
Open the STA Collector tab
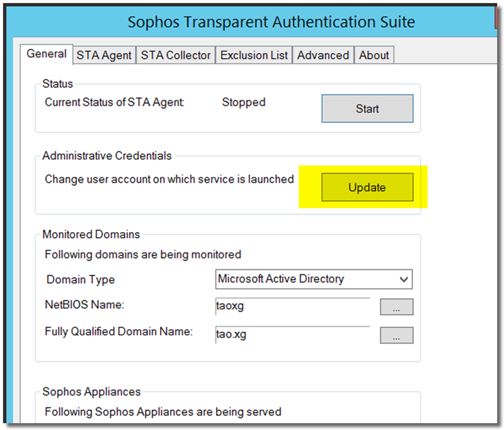pos(176,55)
